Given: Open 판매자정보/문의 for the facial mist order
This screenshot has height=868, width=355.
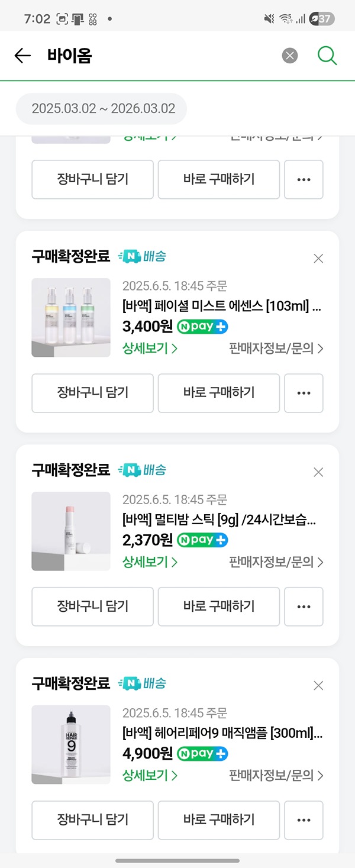Looking at the screenshot, I should [276, 349].
